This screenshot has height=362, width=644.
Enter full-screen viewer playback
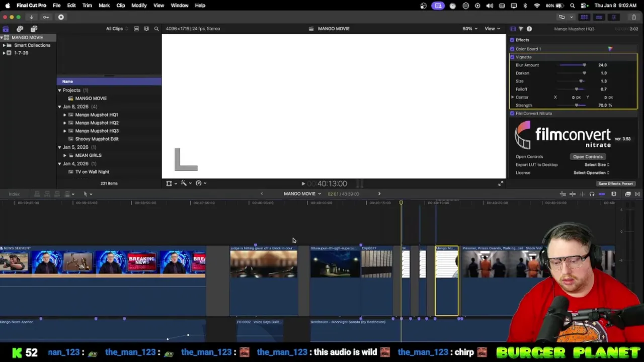click(x=500, y=184)
